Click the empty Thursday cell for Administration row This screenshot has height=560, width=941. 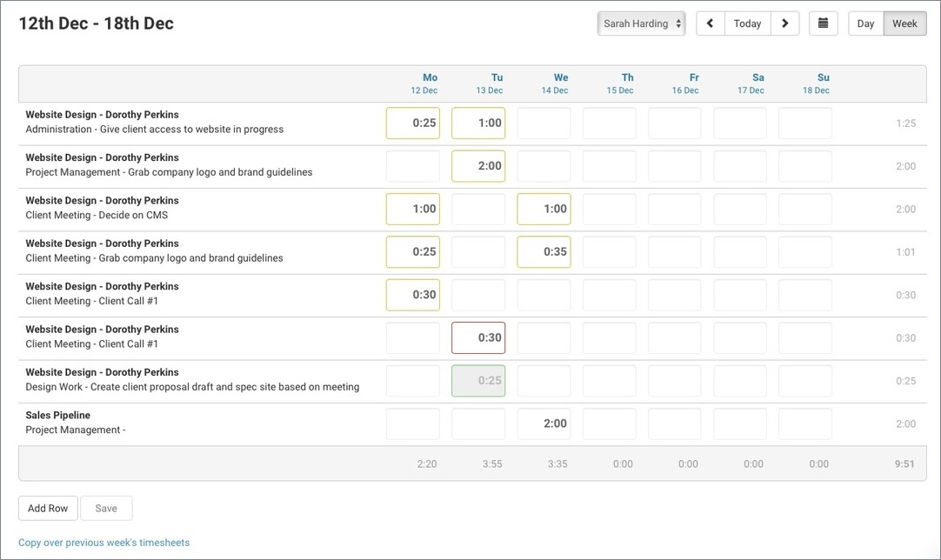[609, 123]
